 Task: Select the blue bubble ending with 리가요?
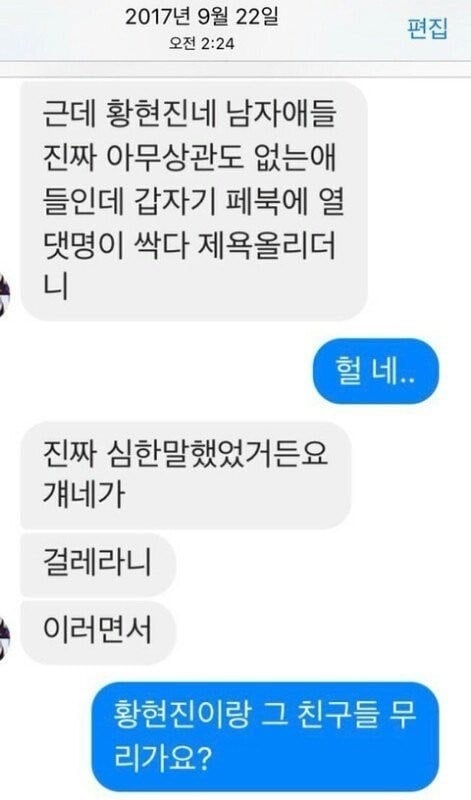pyautogui.click(x=265, y=737)
